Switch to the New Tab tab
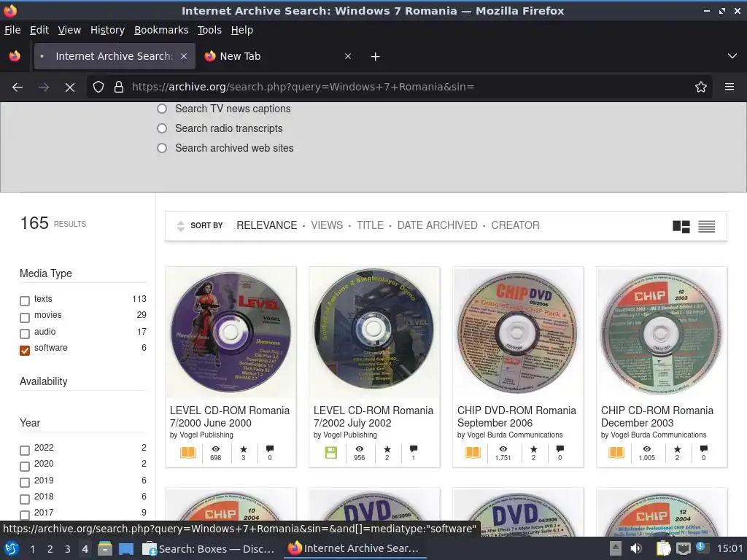747x560 pixels. click(x=276, y=56)
